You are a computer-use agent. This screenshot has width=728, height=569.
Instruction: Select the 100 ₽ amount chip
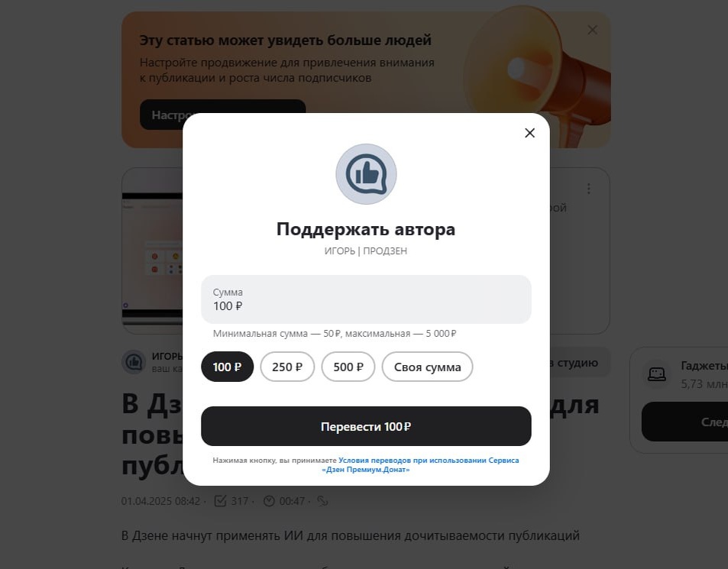227,367
